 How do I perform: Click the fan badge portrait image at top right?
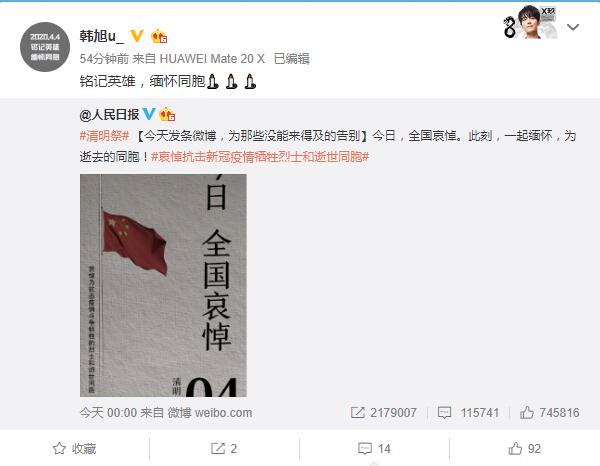530,22
